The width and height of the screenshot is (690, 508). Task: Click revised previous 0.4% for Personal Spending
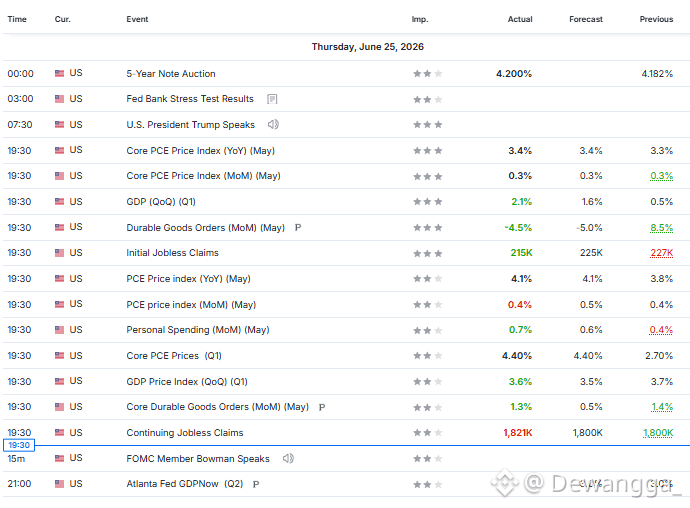coord(661,330)
